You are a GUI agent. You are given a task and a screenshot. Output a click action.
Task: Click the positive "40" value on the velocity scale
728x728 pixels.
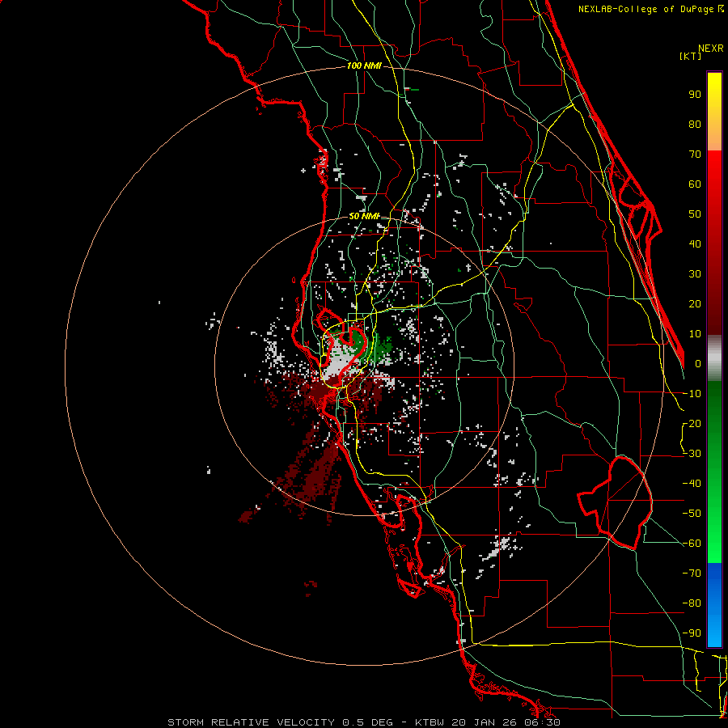point(695,243)
